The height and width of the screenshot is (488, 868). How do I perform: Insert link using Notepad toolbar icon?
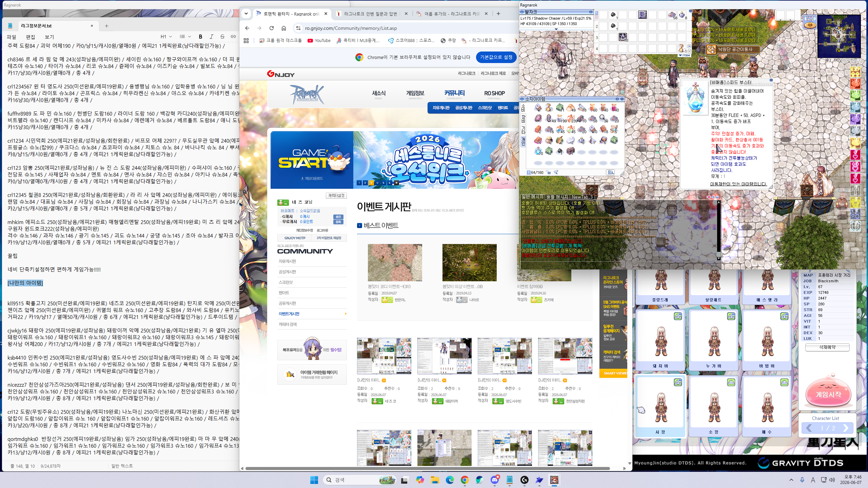(233, 37)
